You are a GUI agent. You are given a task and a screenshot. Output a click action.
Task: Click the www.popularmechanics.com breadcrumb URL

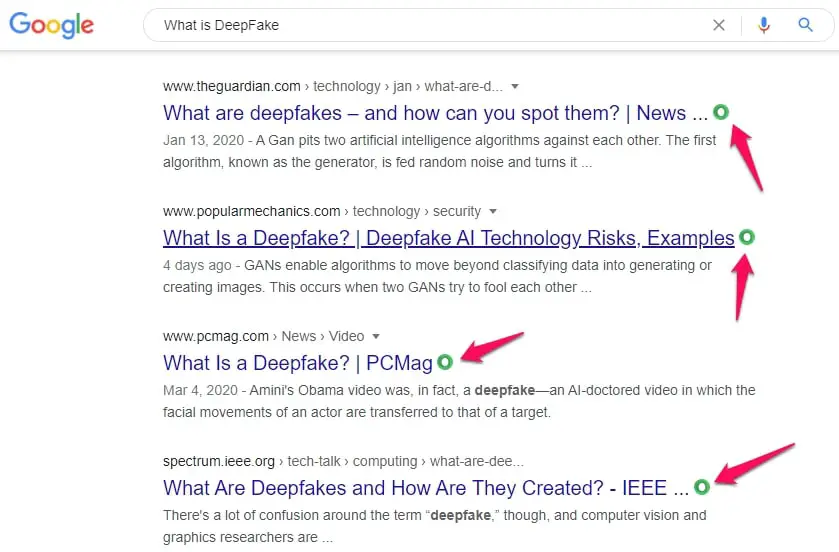(x=322, y=211)
